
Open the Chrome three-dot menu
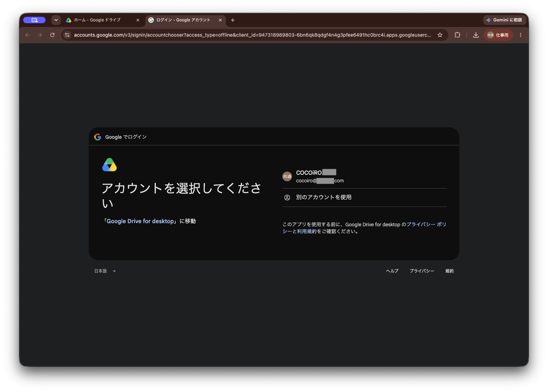tap(521, 35)
